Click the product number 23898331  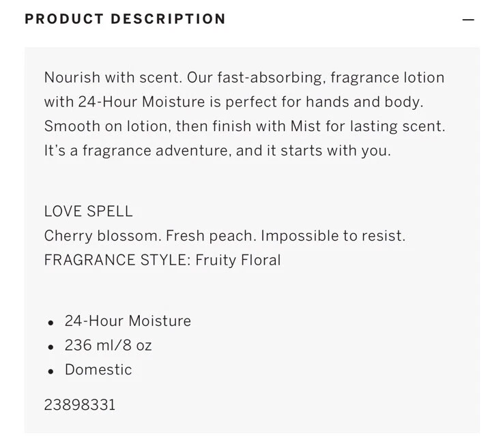point(80,405)
